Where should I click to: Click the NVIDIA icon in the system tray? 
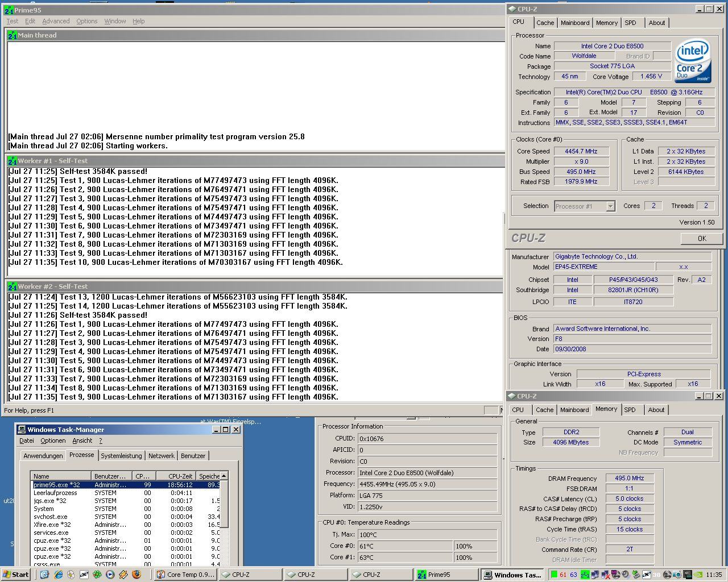pyautogui.click(x=698, y=575)
